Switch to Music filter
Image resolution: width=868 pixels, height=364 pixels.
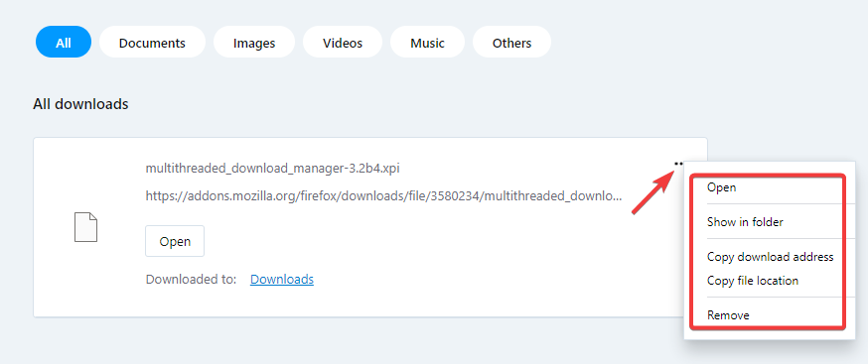point(427,42)
